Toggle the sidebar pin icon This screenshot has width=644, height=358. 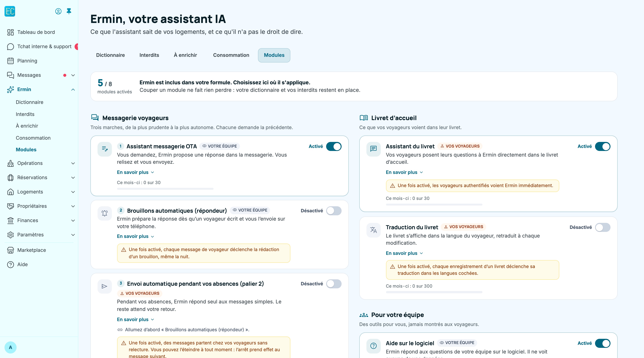coord(69,11)
